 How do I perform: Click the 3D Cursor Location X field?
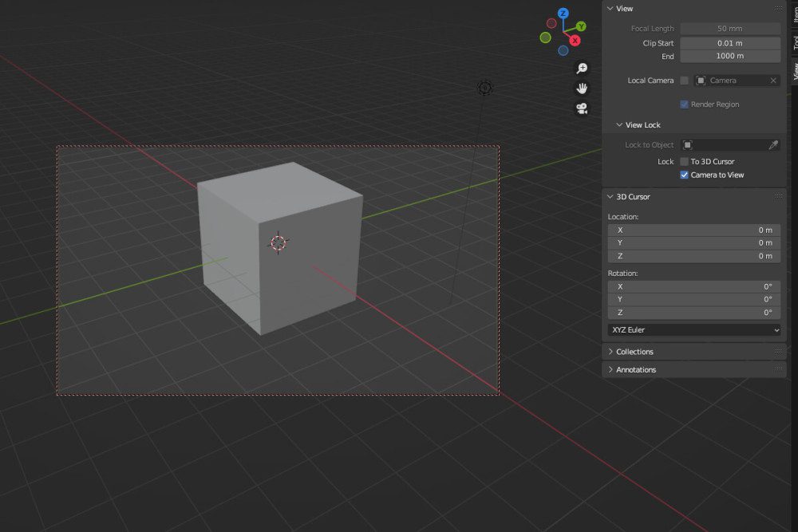[x=693, y=231]
